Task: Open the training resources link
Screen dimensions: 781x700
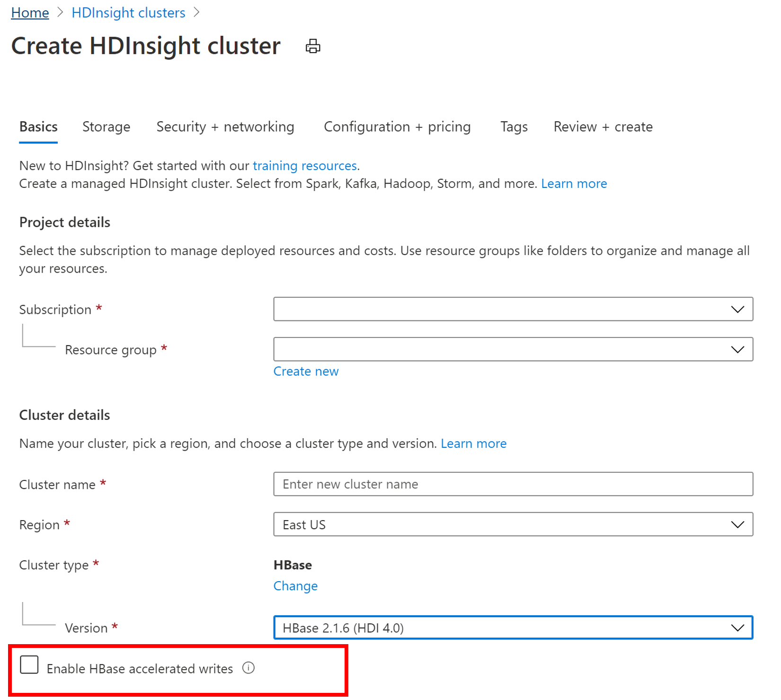Action: 305,166
